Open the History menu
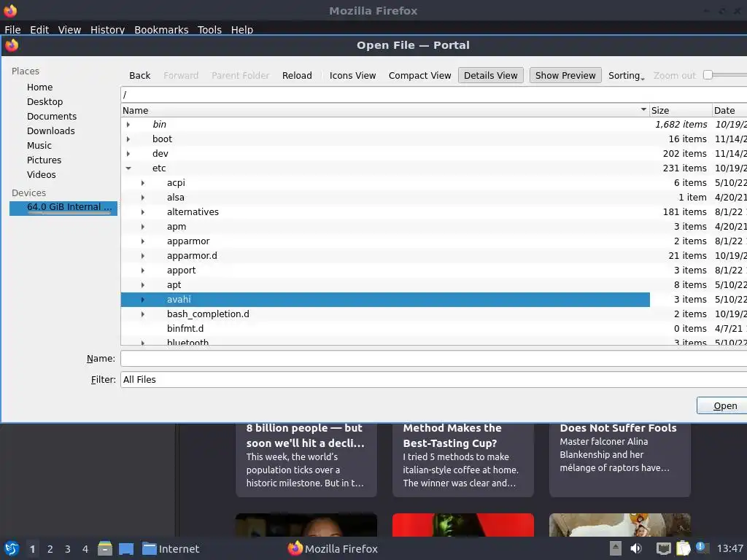 [108, 29]
